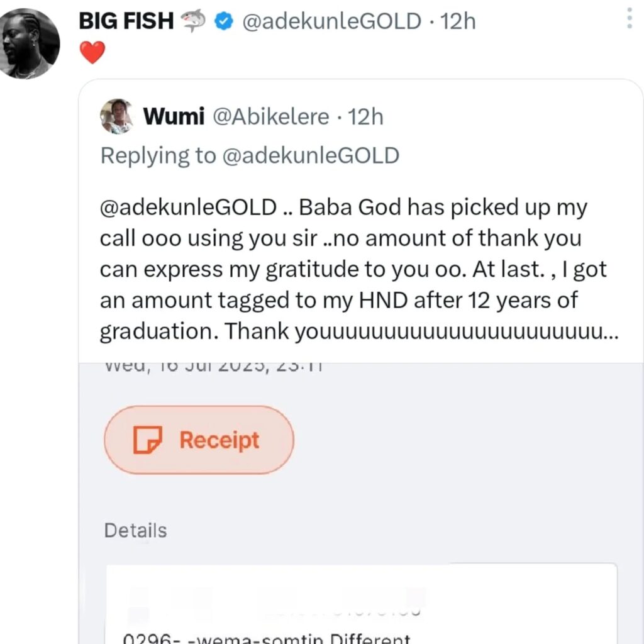
Task: Click the 12h timestamp of main post
Action: click(458, 21)
